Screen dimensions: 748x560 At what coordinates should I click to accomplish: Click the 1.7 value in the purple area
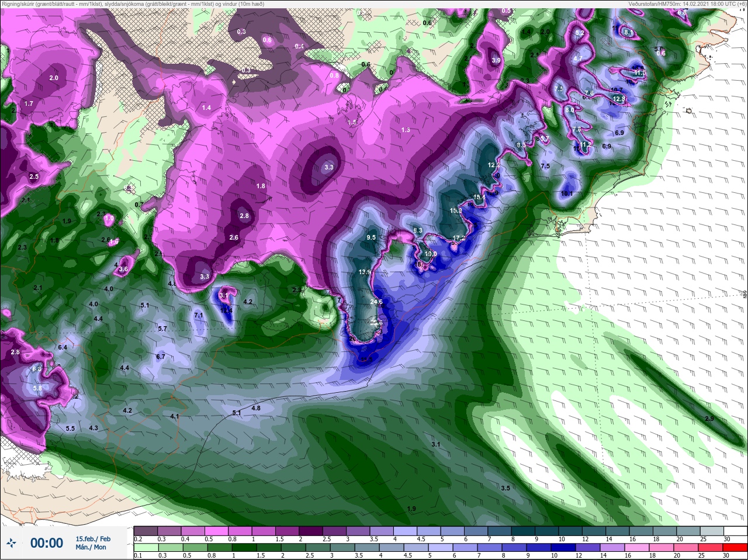(29, 103)
